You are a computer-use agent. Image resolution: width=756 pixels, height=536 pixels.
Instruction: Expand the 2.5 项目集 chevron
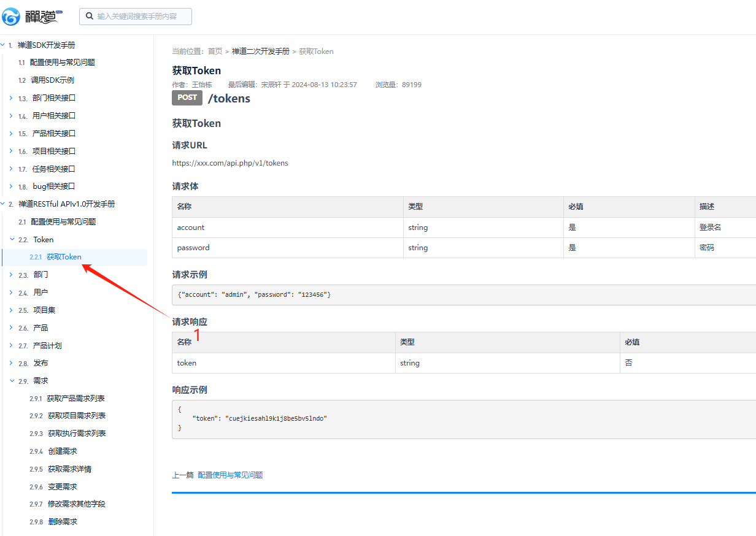click(x=11, y=310)
